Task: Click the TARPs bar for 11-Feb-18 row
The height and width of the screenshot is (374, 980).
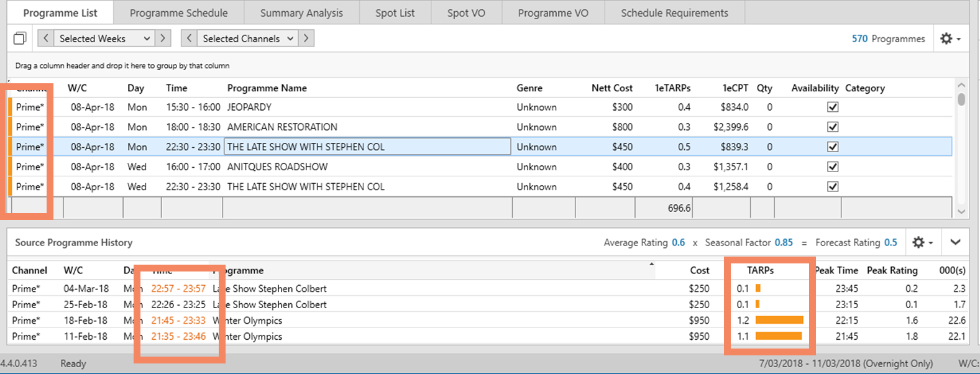Action: (779, 336)
